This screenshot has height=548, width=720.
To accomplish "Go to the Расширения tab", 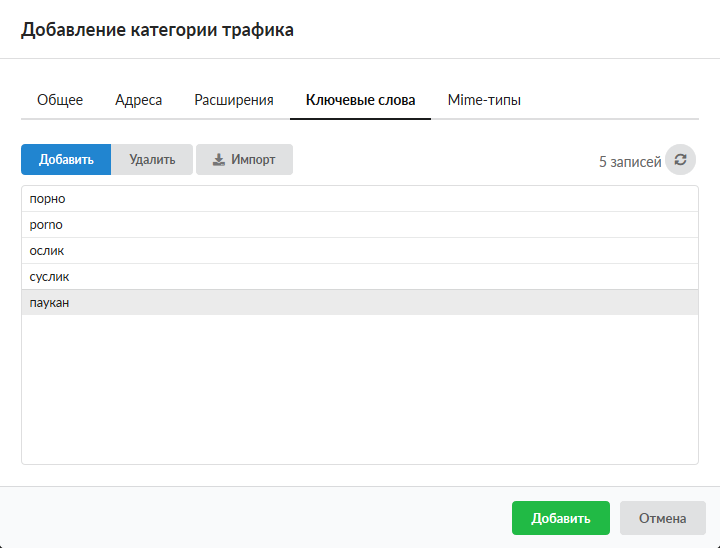I will tap(234, 100).
